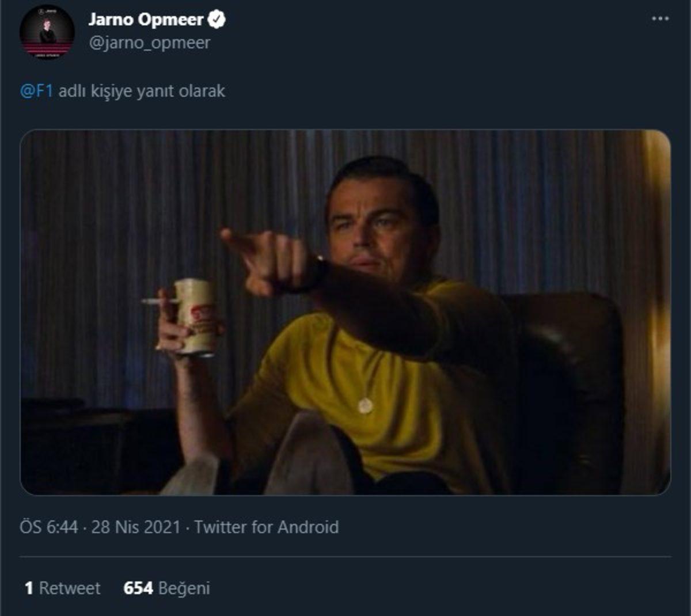Click the verified badge beside Jarno Opmeer
The height and width of the screenshot is (616, 691).
217,20
